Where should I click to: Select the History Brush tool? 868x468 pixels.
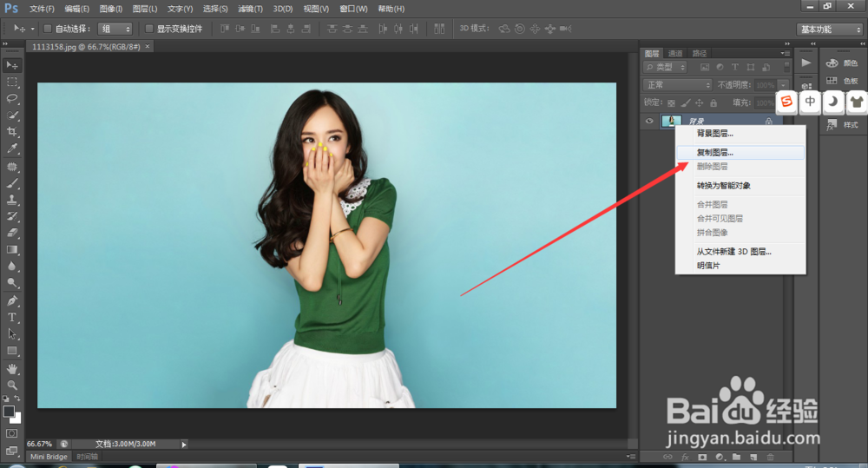(x=11, y=216)
